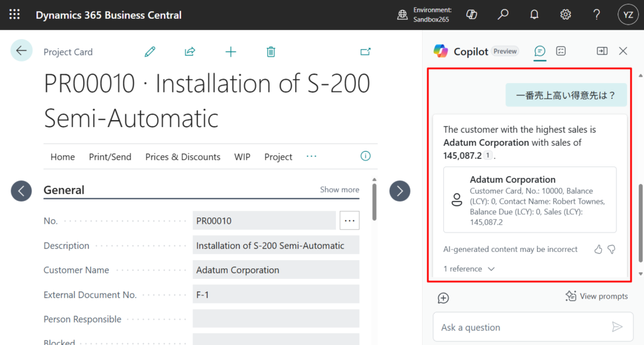The height and width of the screenshot is (345, 644).
Task: Open the search magnifier in header
Action: tap(502, 14)
